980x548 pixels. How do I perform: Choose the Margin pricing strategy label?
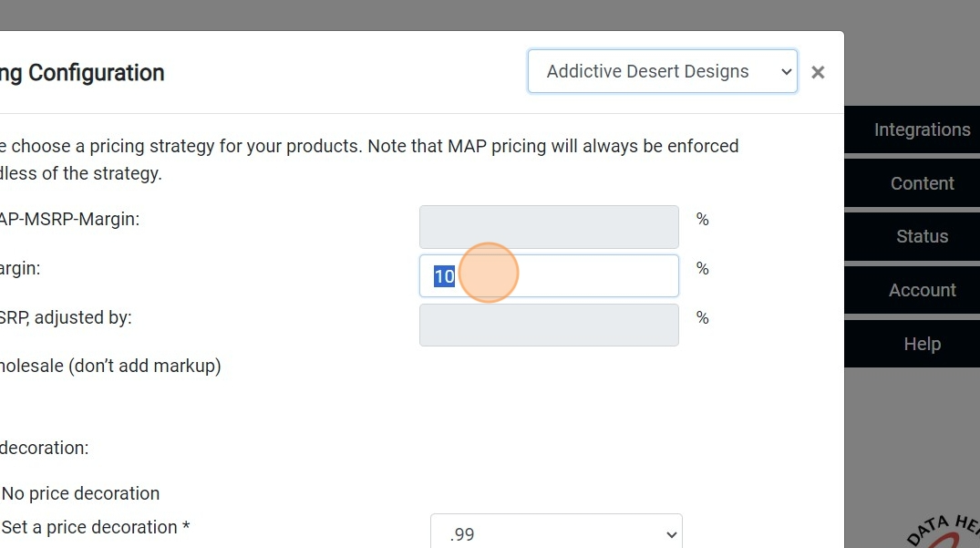click(x=20, y=268)
